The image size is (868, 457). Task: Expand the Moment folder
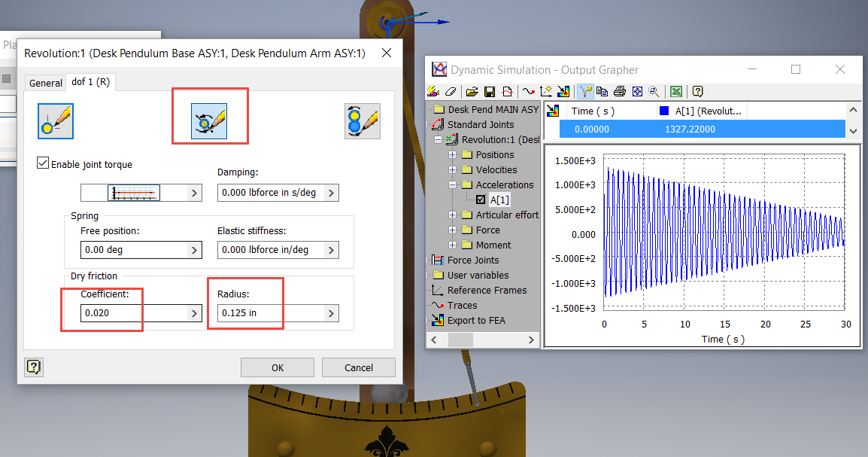(452, 245)
